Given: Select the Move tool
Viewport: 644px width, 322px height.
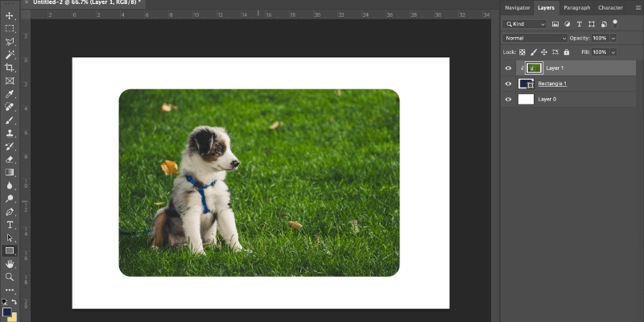Looking at the screenshot, I should pyautogui.click(x=10, y=15).
